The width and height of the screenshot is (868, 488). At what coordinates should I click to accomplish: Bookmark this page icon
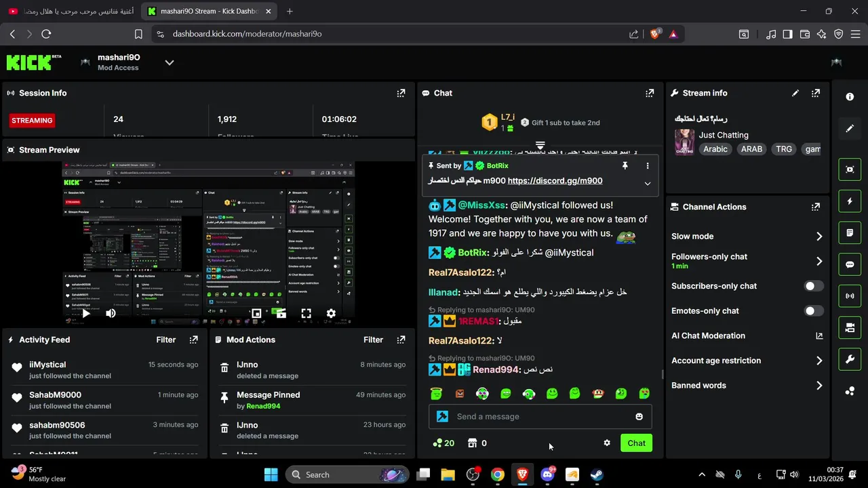[138, 34]
